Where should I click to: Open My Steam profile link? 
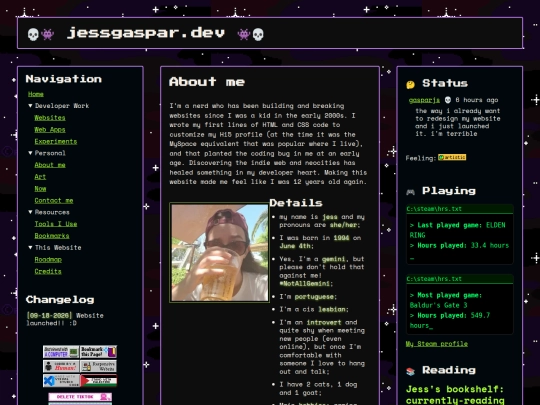coord(437,344)
